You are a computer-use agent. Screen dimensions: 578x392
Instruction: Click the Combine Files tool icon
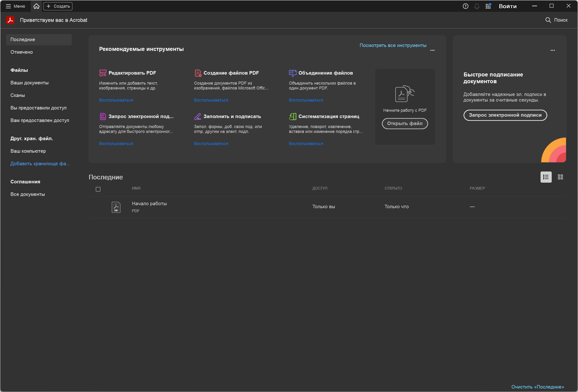(x=292, y=73)
